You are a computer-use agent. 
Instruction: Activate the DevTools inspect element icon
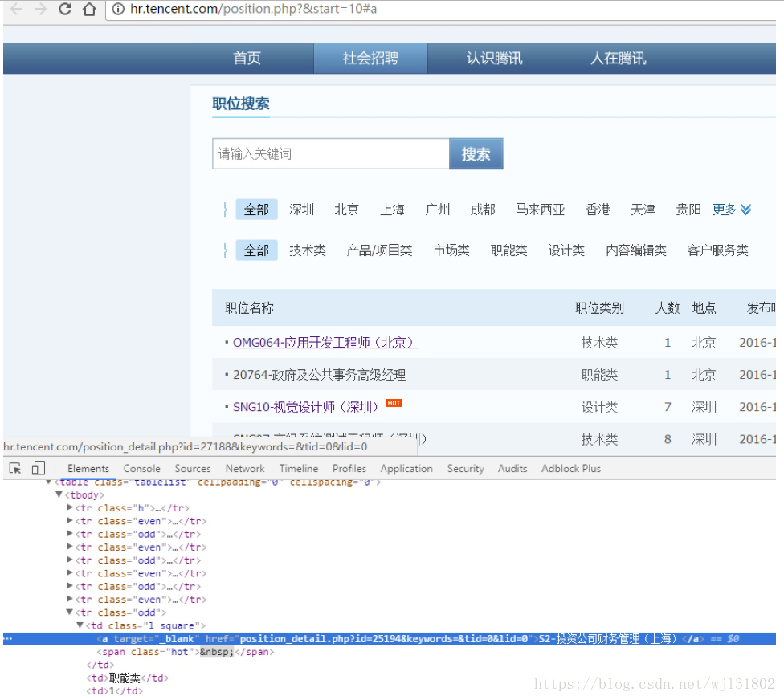coord(15,468)
